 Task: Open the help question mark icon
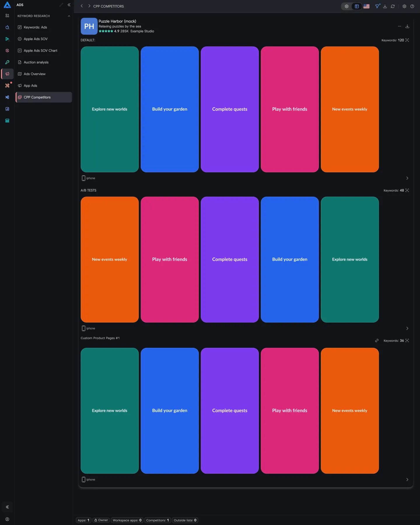coord(412,6)
